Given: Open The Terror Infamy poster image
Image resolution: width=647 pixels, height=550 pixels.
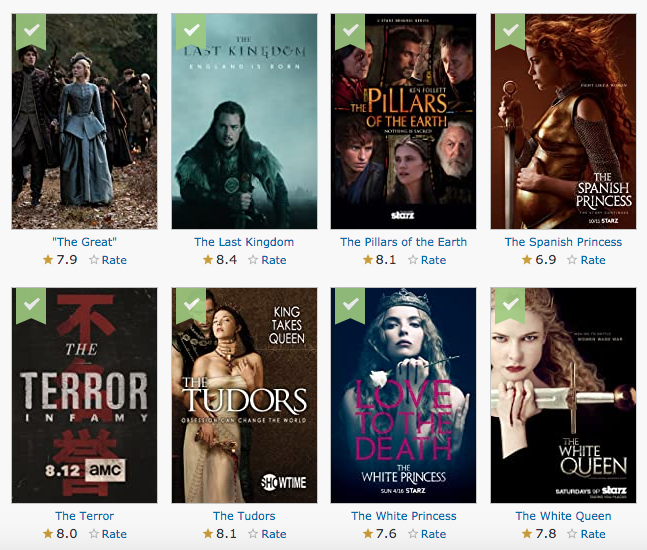Looking at the screenshot, I should [x=85, y=395].
